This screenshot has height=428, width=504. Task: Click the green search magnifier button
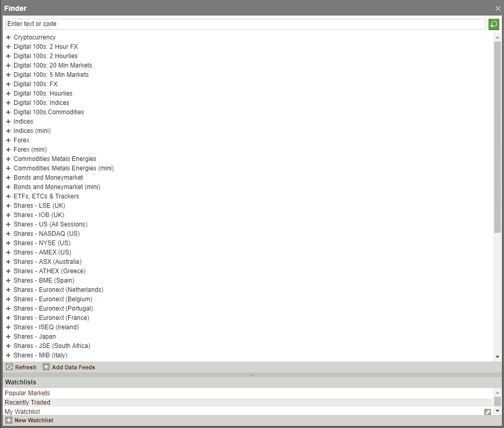[494, 24]
